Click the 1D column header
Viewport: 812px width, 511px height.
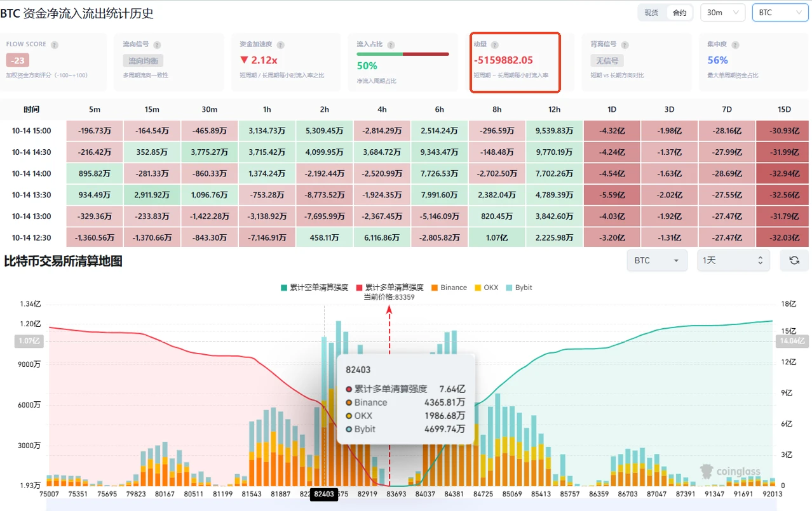click(612, 110)
